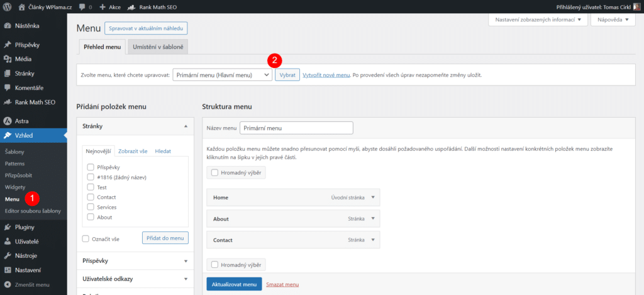
Task: Enable upper Hromadný výběr checkbox
Action: [214, 172]
